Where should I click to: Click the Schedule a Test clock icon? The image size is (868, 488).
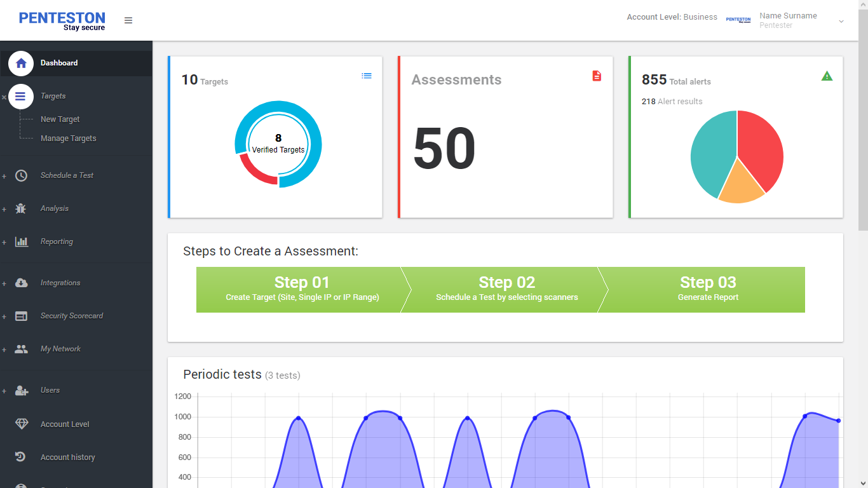[21, 175]
